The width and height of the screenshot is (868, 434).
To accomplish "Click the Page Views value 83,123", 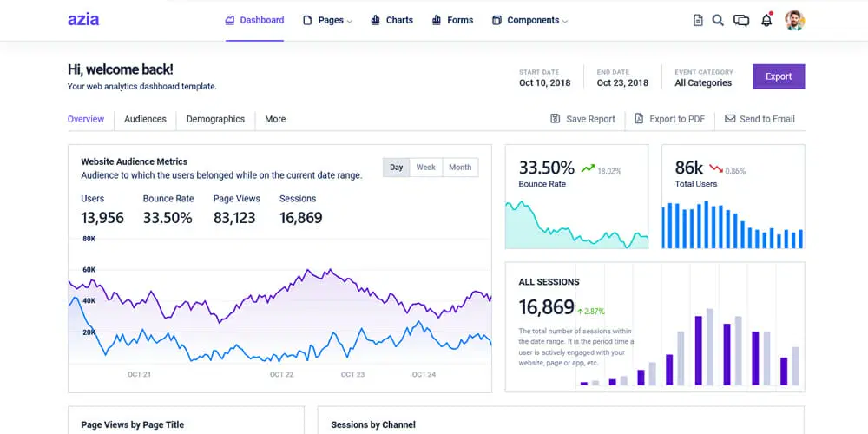I will pos(234,218).
